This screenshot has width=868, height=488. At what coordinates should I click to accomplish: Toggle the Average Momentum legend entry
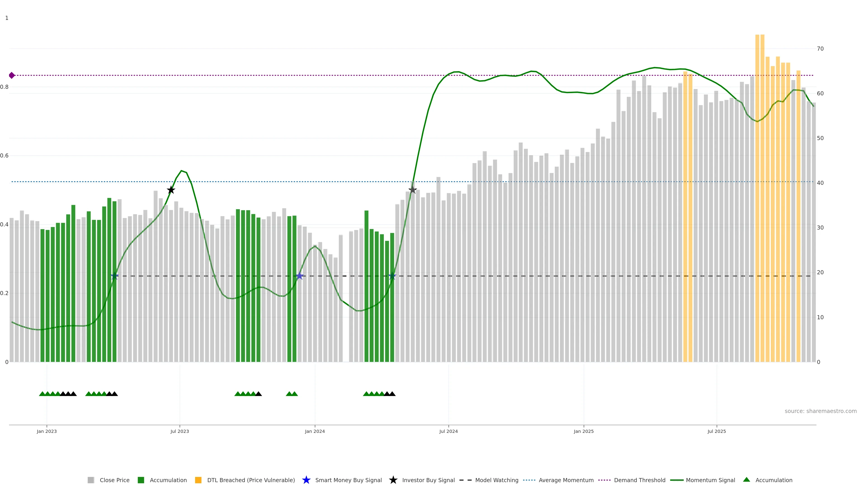point(566,480)
